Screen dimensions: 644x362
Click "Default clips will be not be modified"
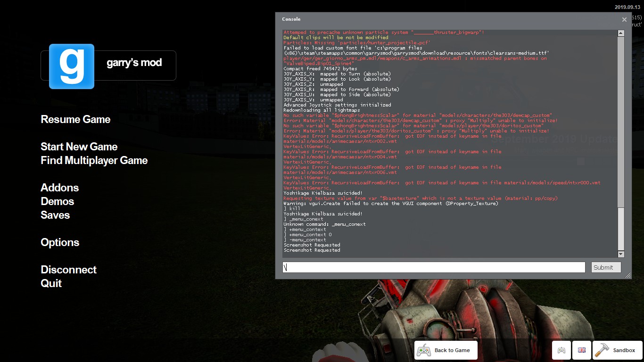336,38
